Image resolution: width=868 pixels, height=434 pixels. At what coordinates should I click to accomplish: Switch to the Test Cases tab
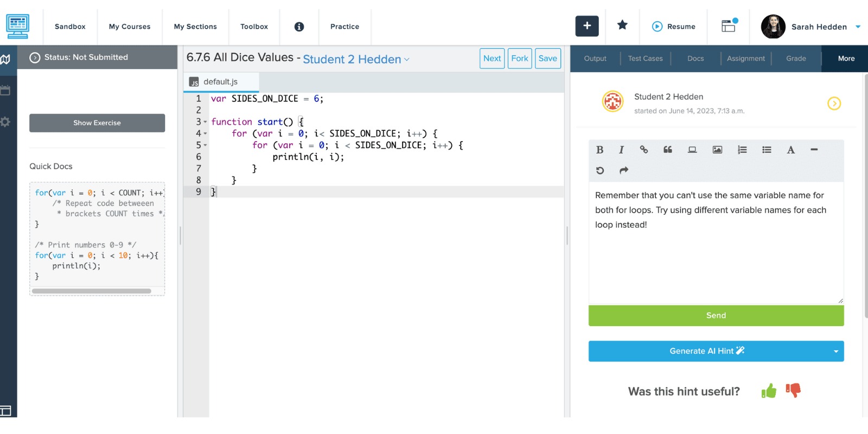point(645,59)
